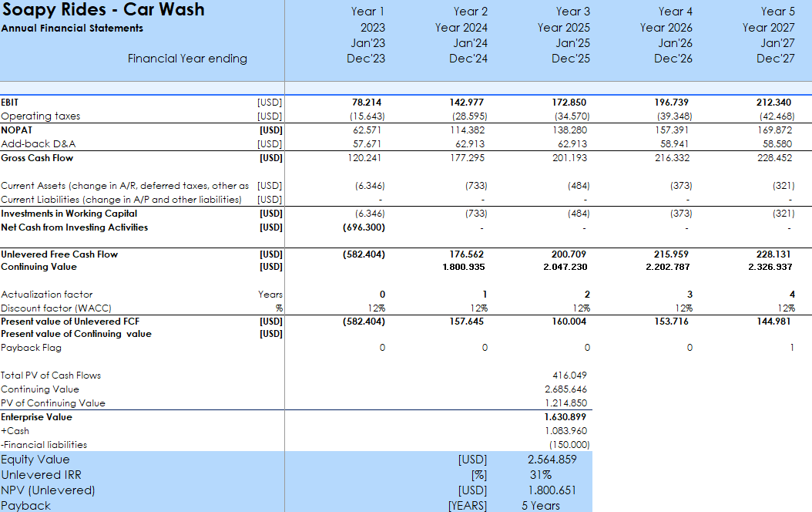Image resolution: width=812 pixels, height=512 pixels.
Task: Select PV of Continuing Value 1.214.850
Action: click(565, 403)
